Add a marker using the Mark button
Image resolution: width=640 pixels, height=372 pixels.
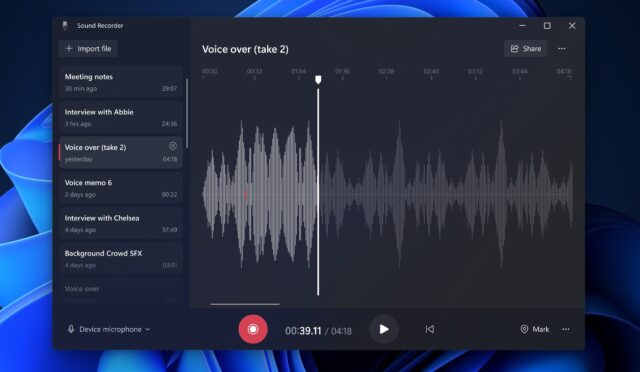(x=535, y=329)
